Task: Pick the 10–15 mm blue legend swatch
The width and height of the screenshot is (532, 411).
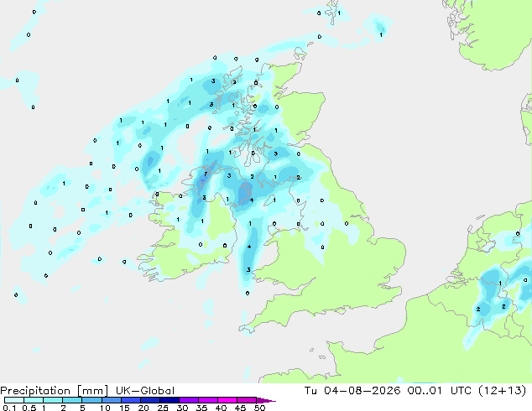Action: [111, 400]
